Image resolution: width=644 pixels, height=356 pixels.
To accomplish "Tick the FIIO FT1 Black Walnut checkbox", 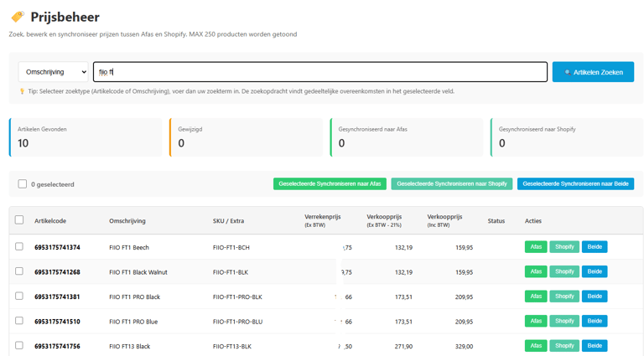I will coord(19,271).
